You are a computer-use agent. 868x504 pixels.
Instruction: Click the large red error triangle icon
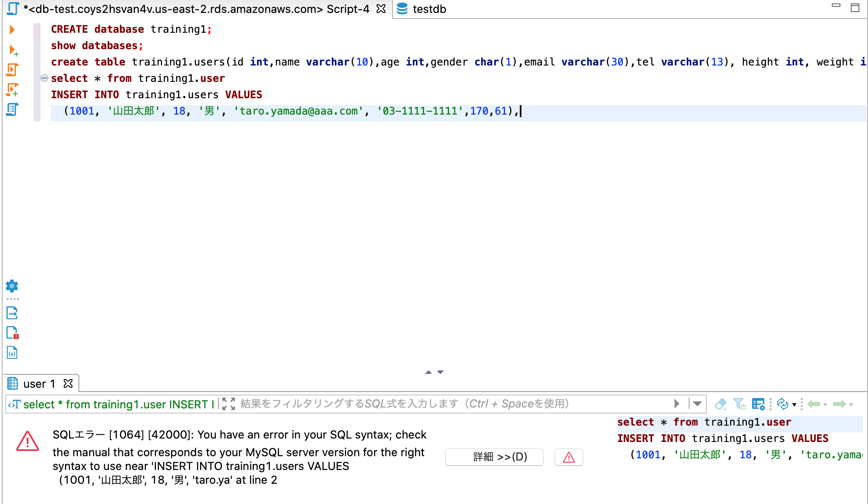coord(28,441)
